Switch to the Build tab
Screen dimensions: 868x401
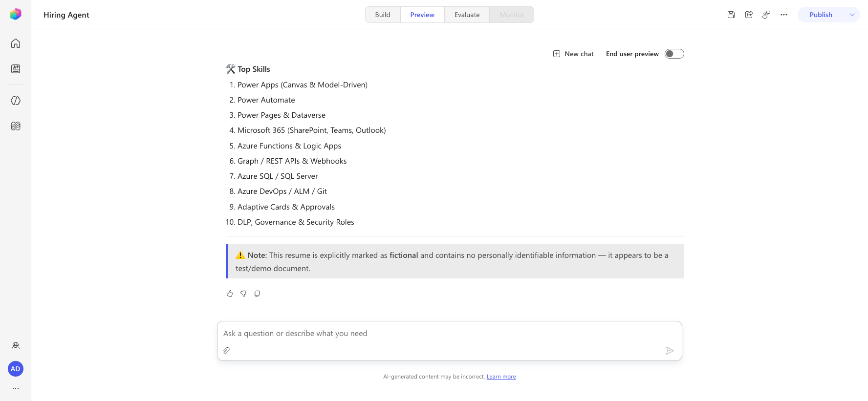pos(383,15)
